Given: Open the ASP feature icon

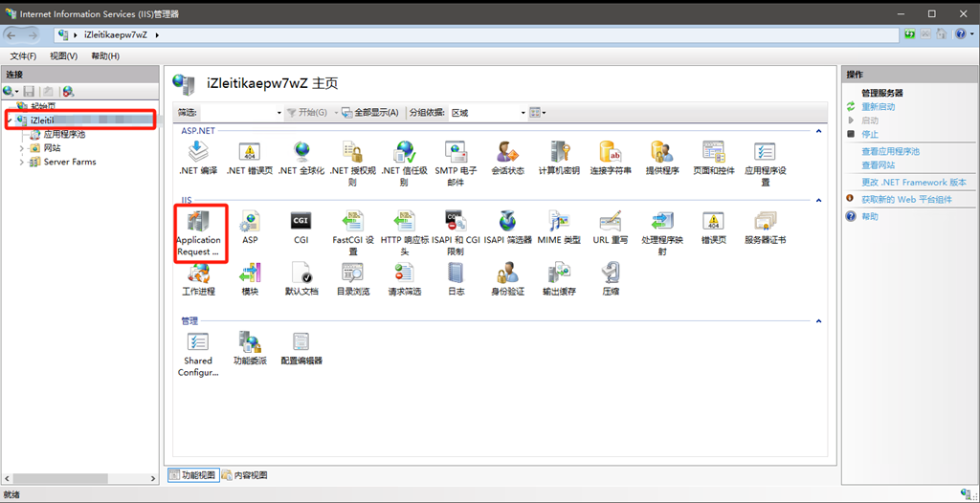Looking at the screenshot, I should click(250, 227).
